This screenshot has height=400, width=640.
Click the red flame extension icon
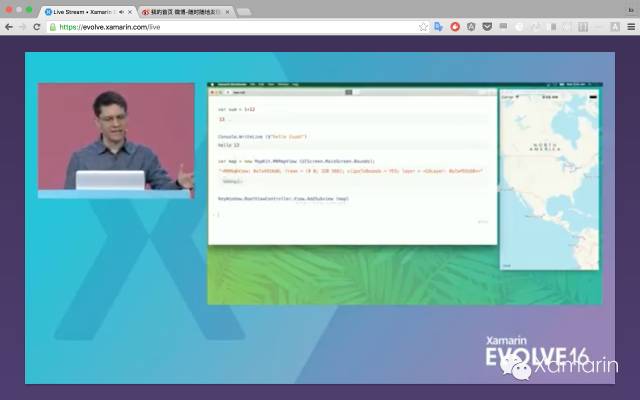click(455, 27)
